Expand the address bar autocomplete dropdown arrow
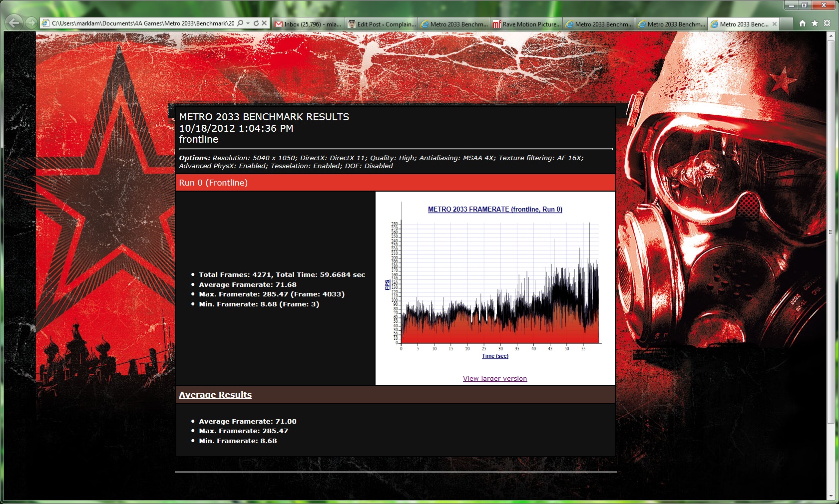839x504 pixels. (x=248, y=23)
